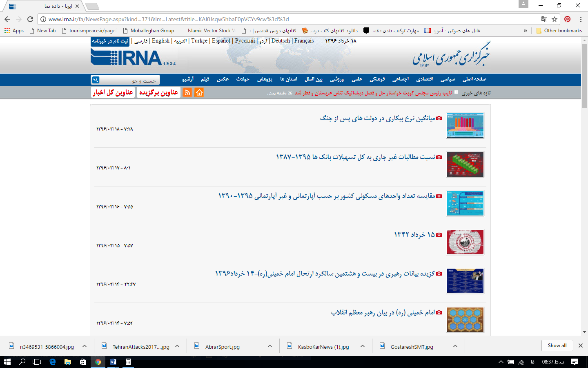Expand options for TehranAttacks2017 download
Screen dimensions: 588x368
tap(177, 346)
